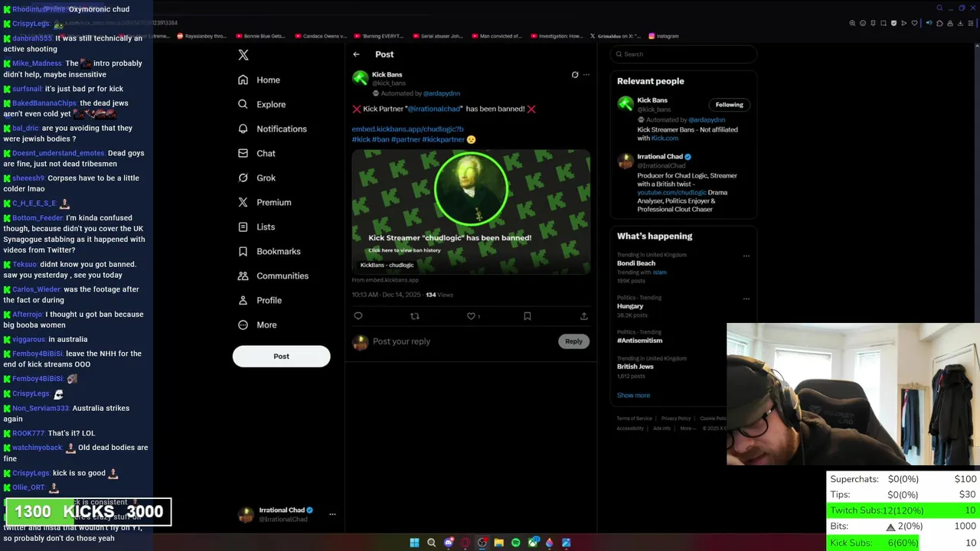Click the browser heart bookmark icon
Image resolution: width=980 pixels, height=551 pixels.
(914, 23)
